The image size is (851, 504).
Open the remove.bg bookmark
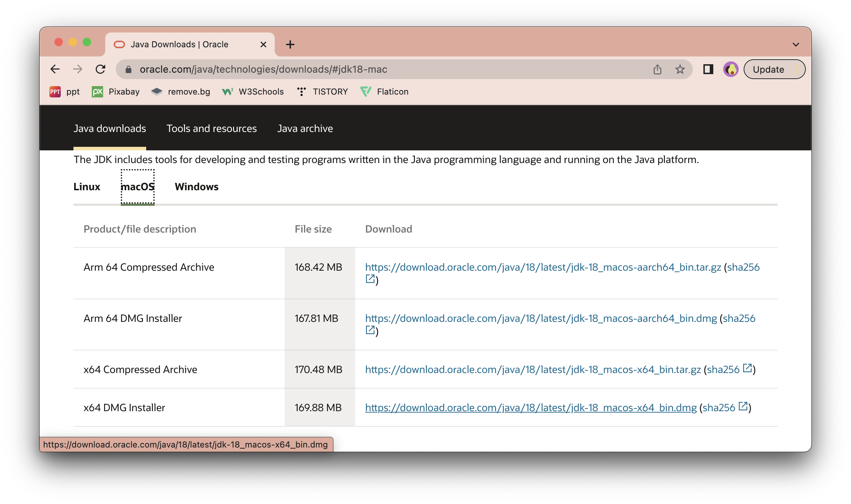pos(181,92)
